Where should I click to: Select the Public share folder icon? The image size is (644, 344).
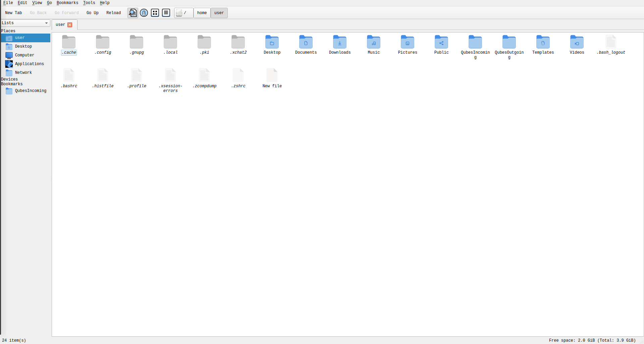click(441, 42)
